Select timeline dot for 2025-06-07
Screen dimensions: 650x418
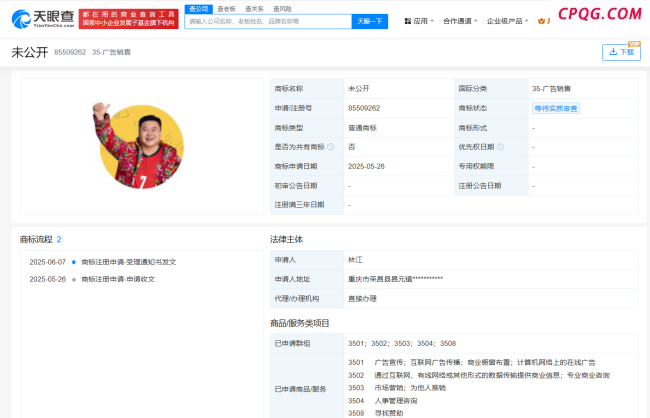coord(74,262)
